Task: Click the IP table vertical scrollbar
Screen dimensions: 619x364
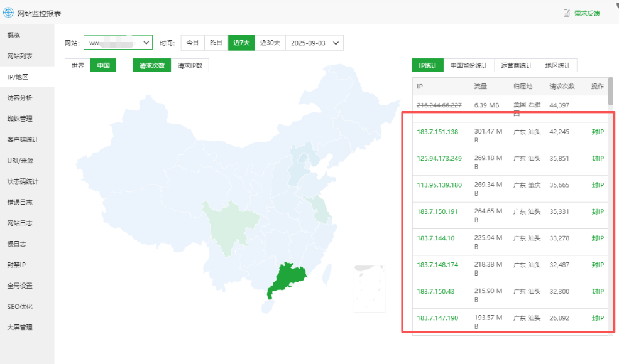Action: pos(611,94)
